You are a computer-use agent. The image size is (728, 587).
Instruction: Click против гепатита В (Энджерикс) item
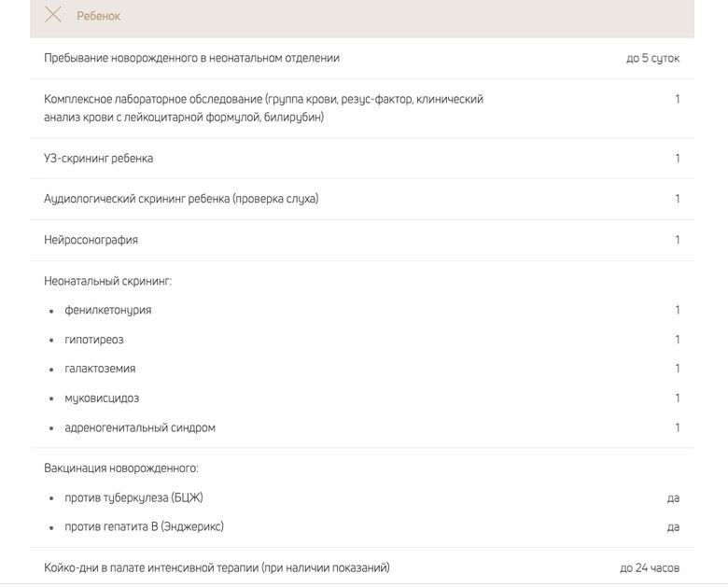[x=144, y=526]
